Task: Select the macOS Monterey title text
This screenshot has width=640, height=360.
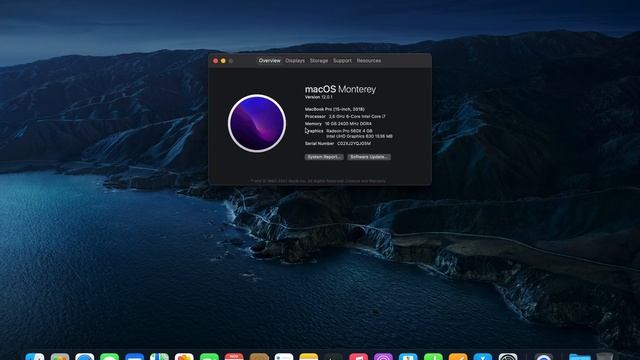Action: click(x=340, y=89)
